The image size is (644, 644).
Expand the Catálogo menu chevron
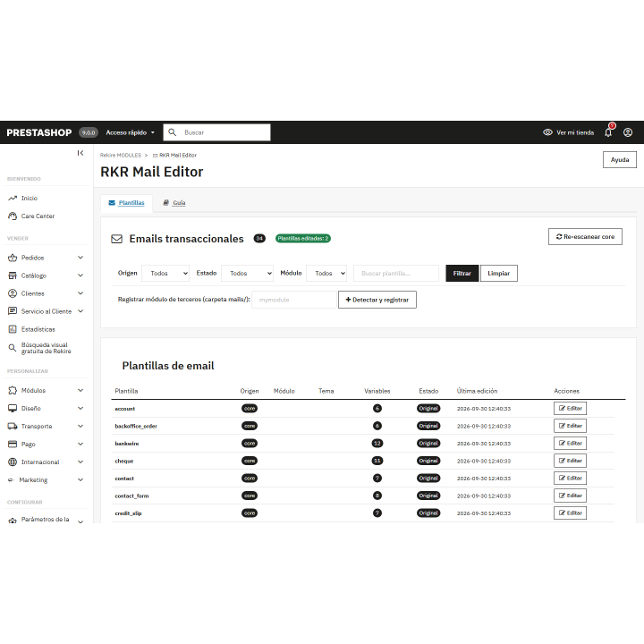click(80, 275)
